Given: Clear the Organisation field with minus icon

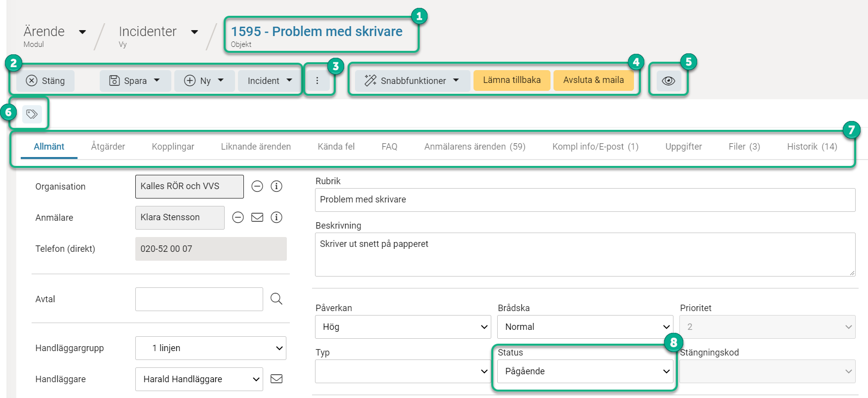Looking at the screenshot, I should tap(257, 186).
